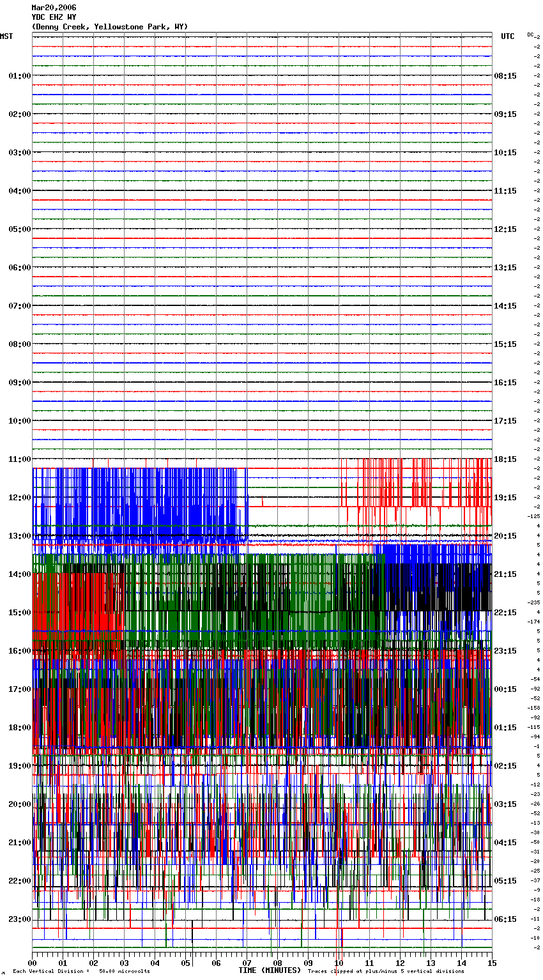Click the DC column header
Image resolution: width=543 pixels, height=980 pixels.
[x=531, y=34]
